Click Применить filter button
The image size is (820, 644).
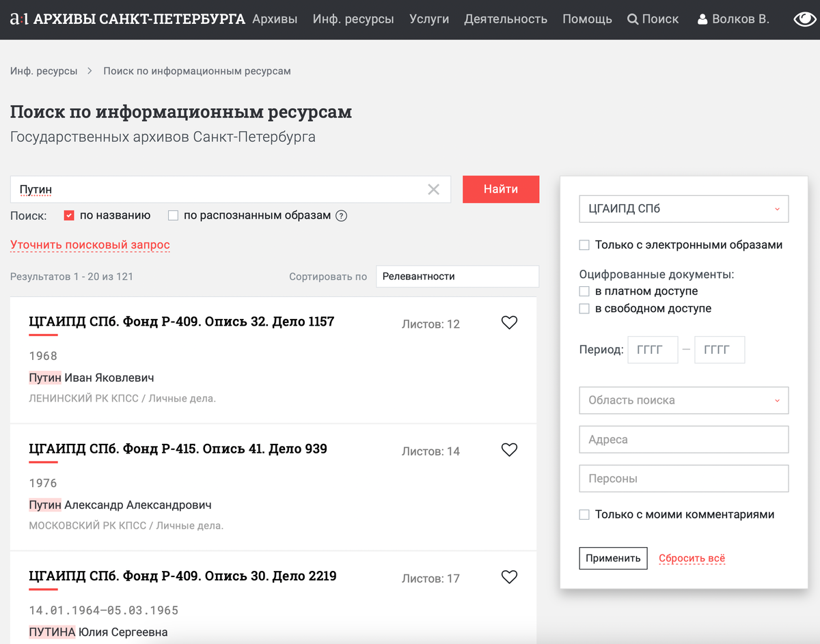[613, 558]
